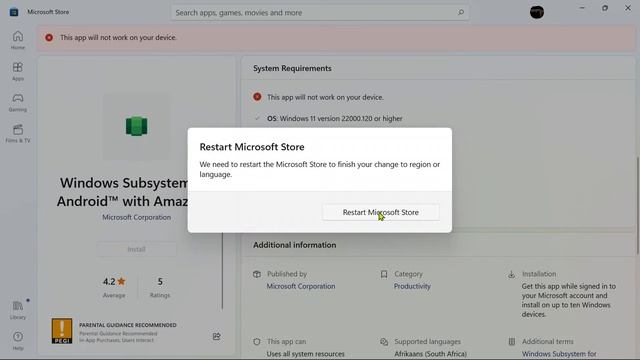Click the Afrikaans (South Africa) language entry
This screenshot has width=640, height=360.
(x=430, y=354)
